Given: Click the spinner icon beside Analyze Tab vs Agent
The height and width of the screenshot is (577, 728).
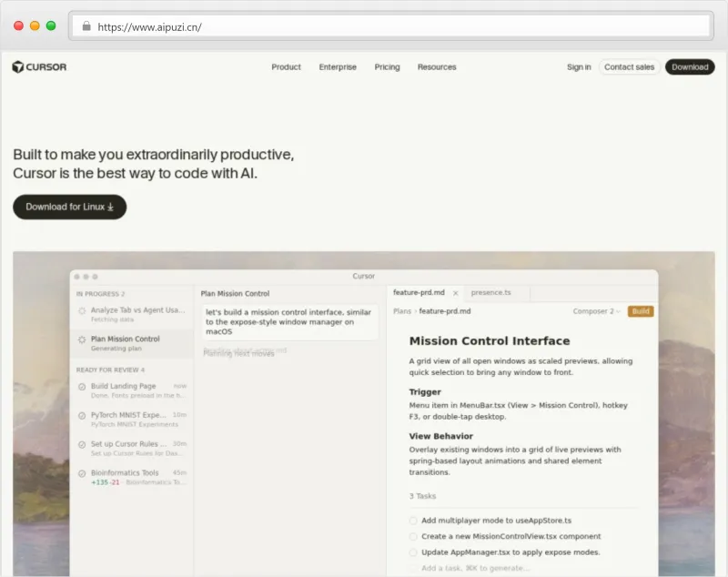Looking at the screenshot, I should tap(82, 310).
